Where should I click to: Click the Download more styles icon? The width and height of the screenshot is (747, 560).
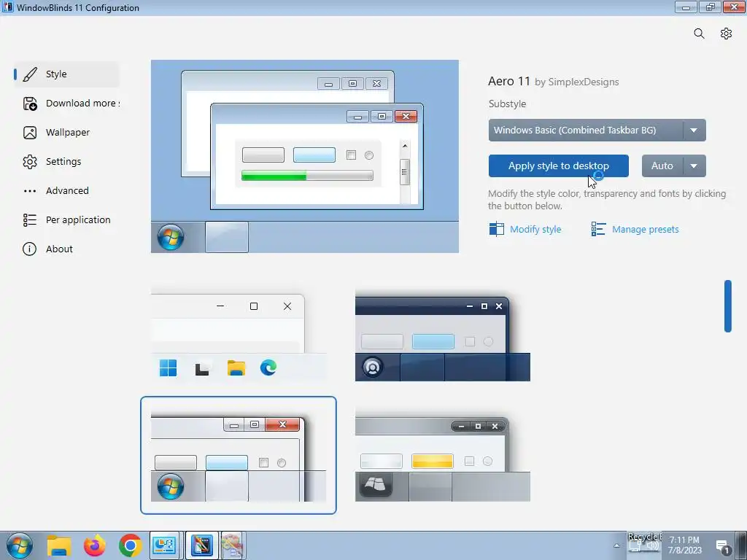[29, 104]
